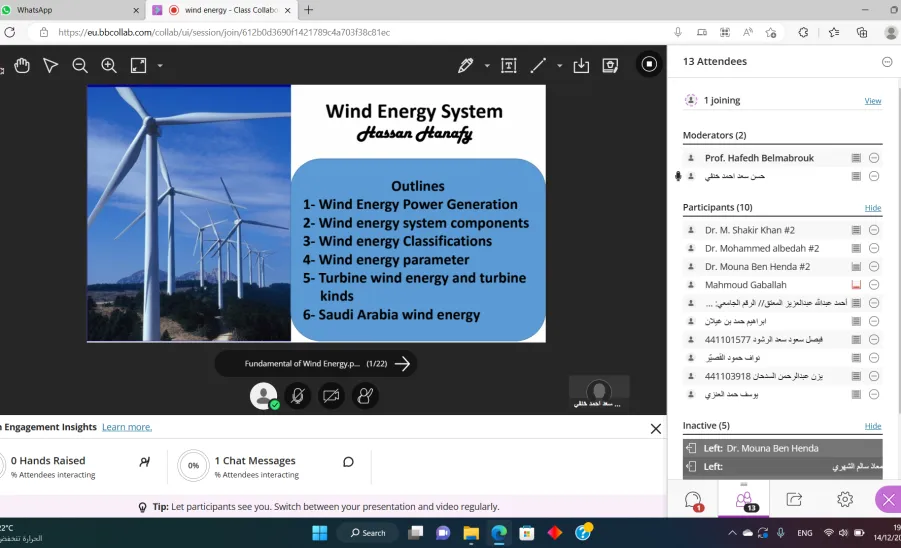This screenshot has height=548, width=901.
Task: Expand the pencil tool dropdown arrow
Action: pyautogui.click(x=487, y=65)
